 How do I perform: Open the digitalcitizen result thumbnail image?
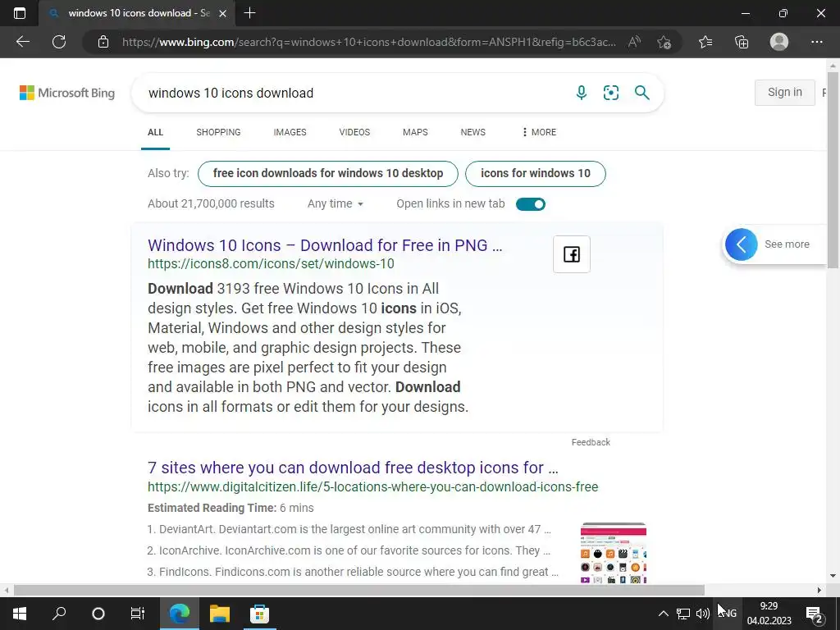point(614,553)
